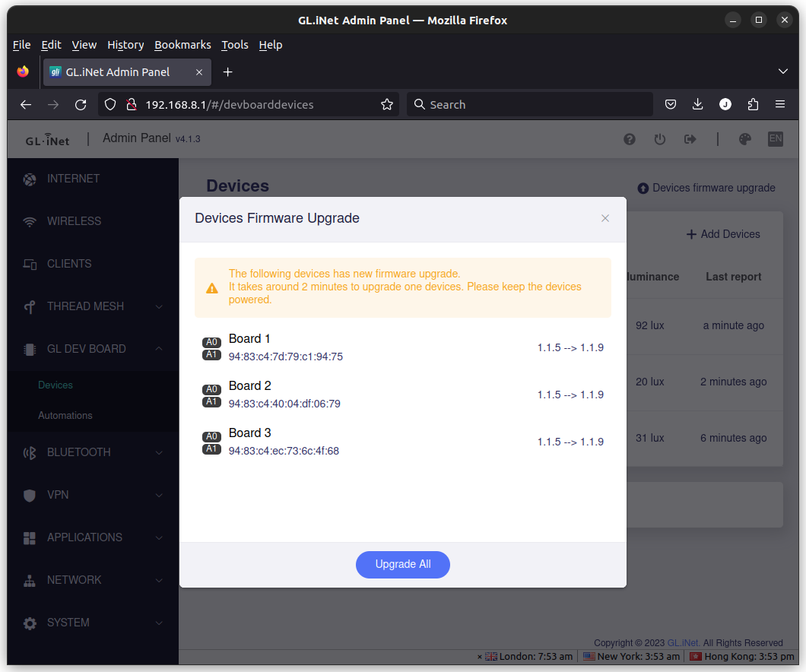
Task: Click the Wireless wifi icon
Action: (30, 222)
